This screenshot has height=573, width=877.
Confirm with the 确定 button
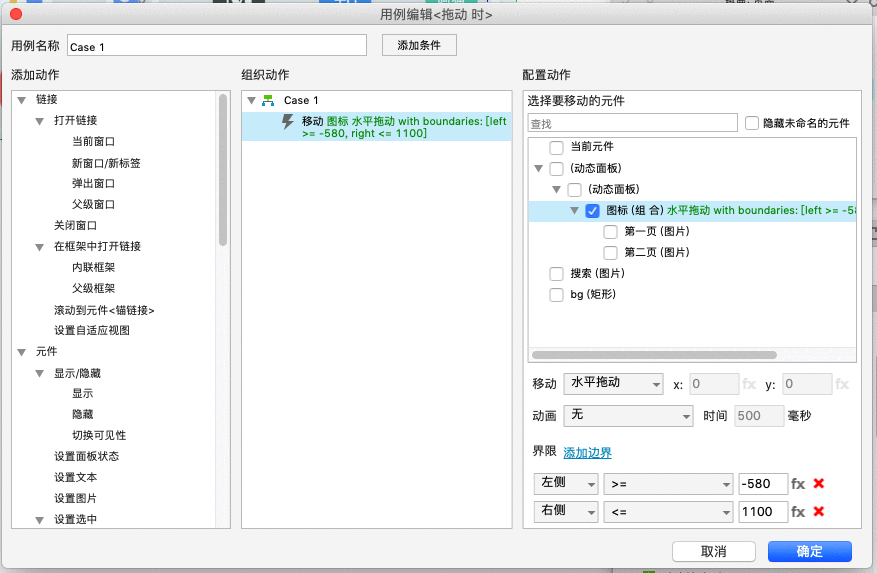(x=810, y=551)
